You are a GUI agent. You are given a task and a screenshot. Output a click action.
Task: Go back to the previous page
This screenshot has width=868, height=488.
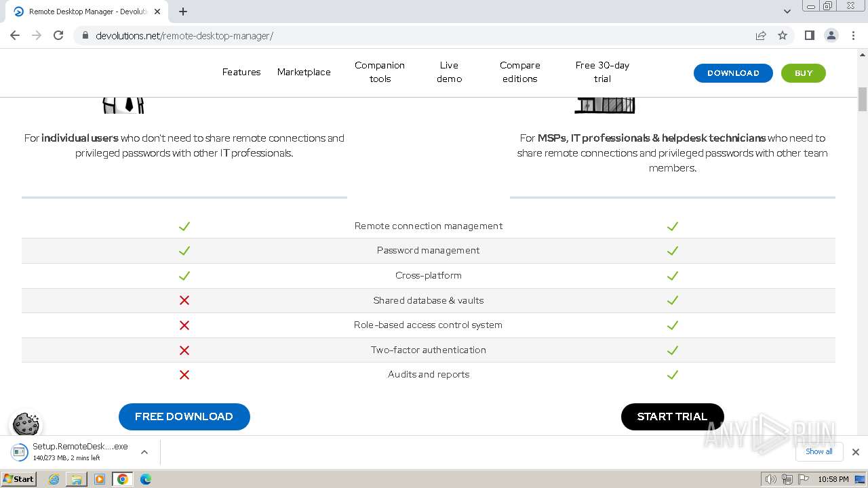pos(15,35)
